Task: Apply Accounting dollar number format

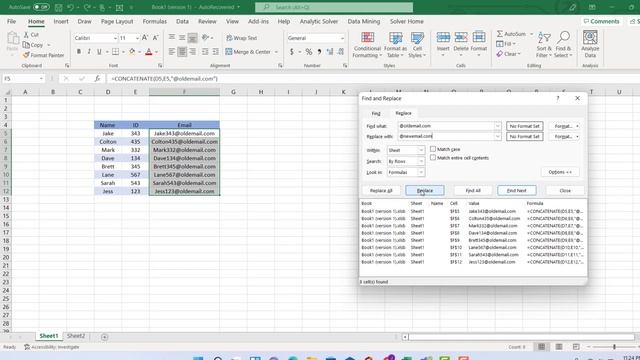Action: point(291,52)
